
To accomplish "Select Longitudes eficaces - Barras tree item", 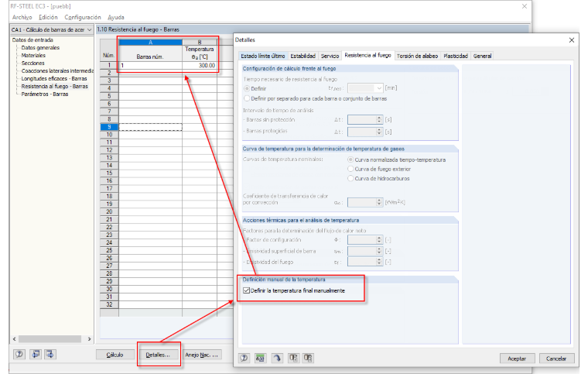I will click(54, 78).
